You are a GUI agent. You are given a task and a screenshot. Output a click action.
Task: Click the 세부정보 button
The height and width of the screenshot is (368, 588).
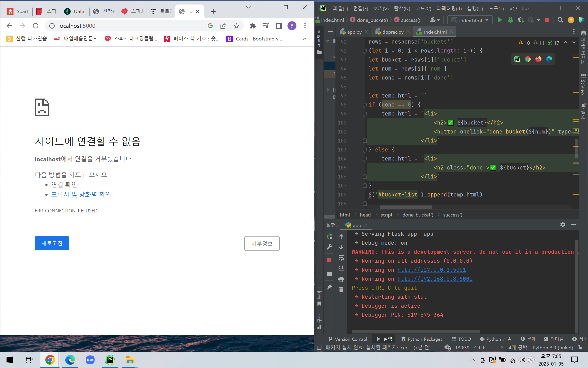[262, 243]
